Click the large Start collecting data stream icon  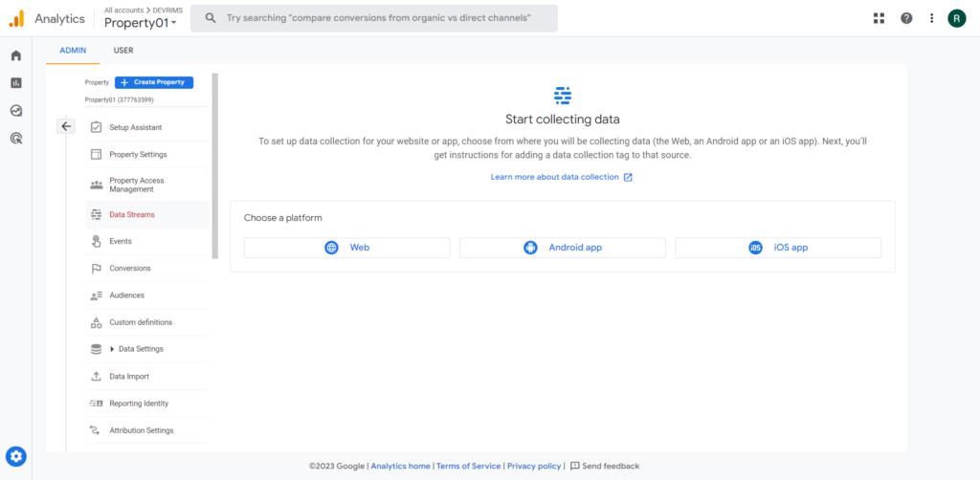coord(563,96)
